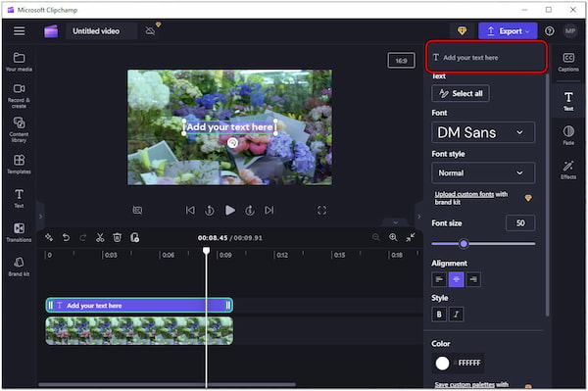
Task: Open the Record & create tab
Action: (19, 96)
